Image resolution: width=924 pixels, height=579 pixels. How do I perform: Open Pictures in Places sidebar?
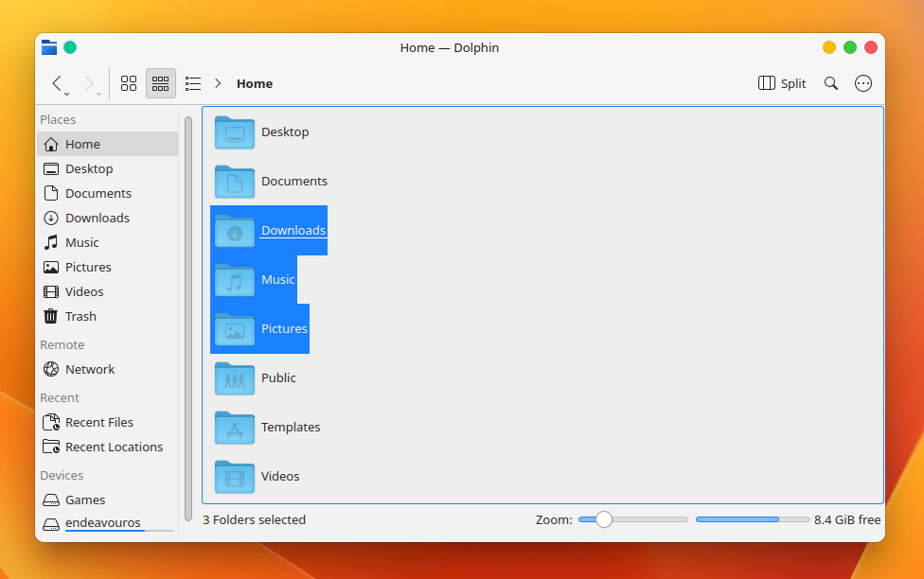pos(107,268)
